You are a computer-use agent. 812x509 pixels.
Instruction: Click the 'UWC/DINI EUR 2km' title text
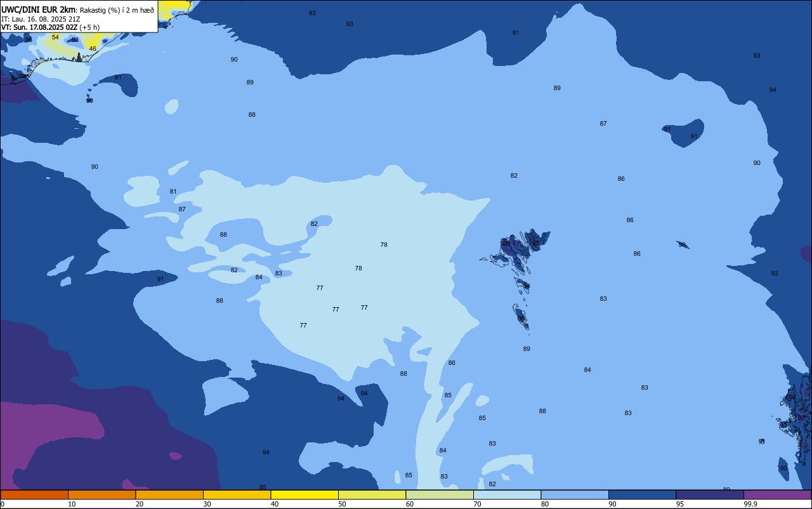coord(38,10)
